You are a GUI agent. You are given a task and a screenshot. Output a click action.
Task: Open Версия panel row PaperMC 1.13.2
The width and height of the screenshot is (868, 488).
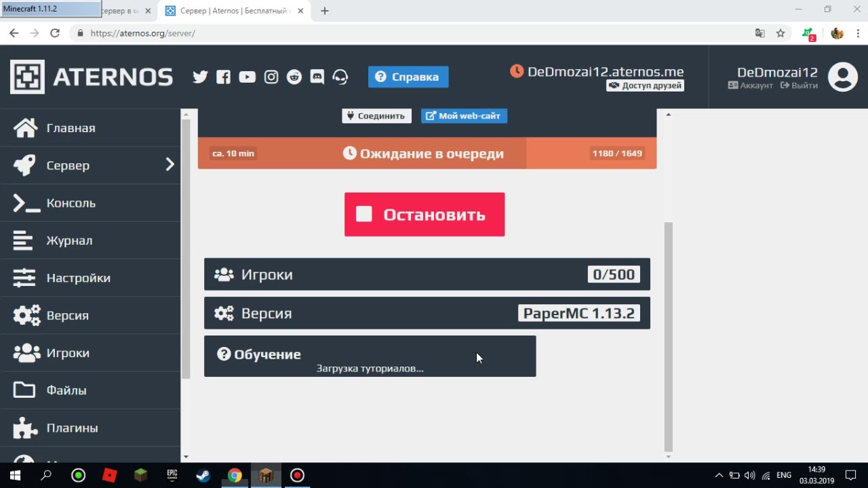pos(427,313)
